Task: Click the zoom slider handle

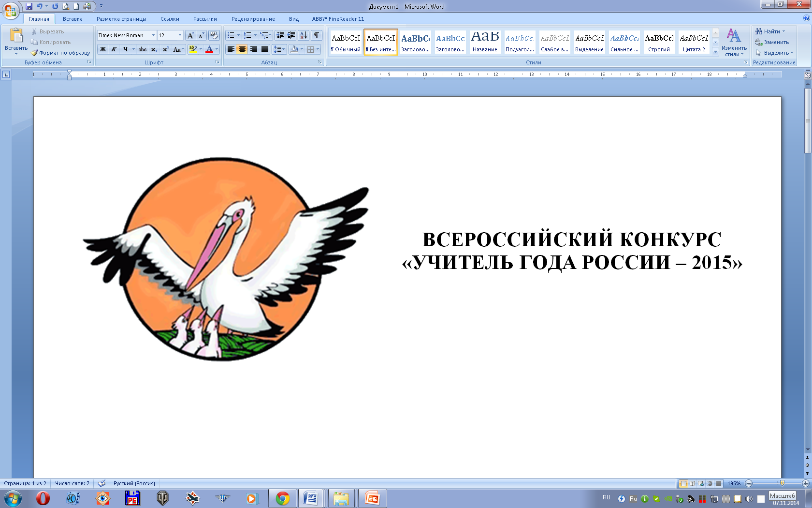Action: click(x=782, y=483)
